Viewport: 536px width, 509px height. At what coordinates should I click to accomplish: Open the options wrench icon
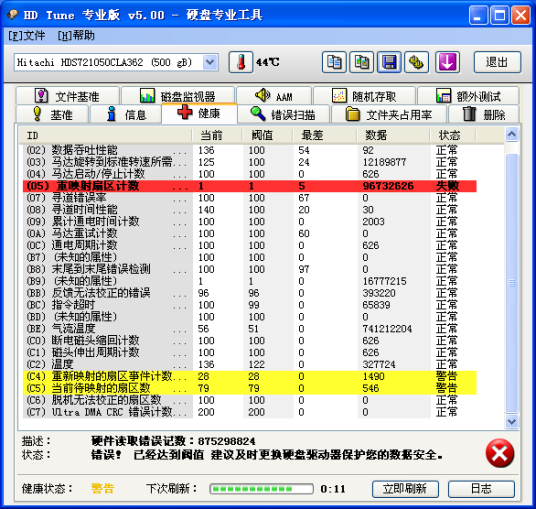[416, 62]
